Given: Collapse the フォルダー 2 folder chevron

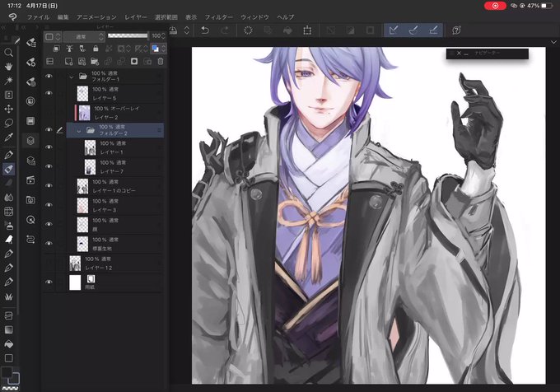Looking at the screenshot, I should pos(78,131).
